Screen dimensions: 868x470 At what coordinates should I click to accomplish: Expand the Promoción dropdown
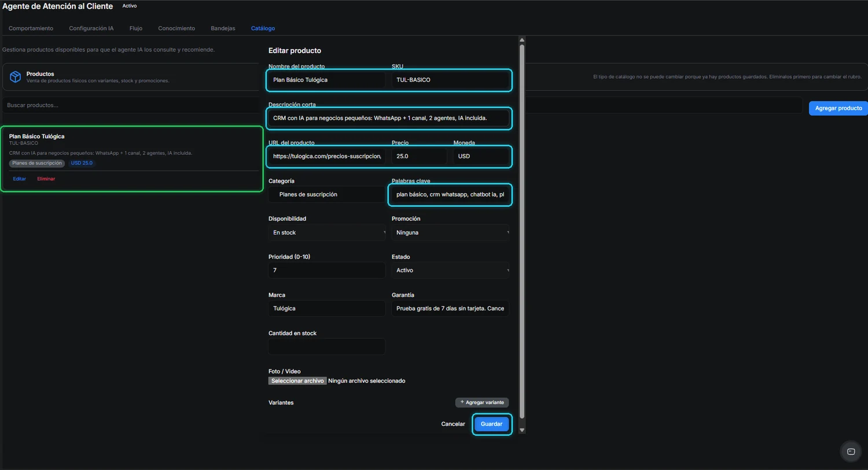tap(450, 232)
